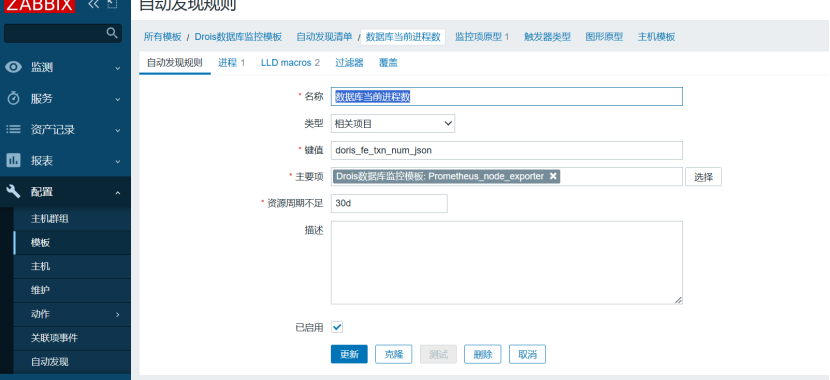The height and width of the screenshot is (380, 830).
Task: Click the 键值 input field
Action: (x=507, y=150)
